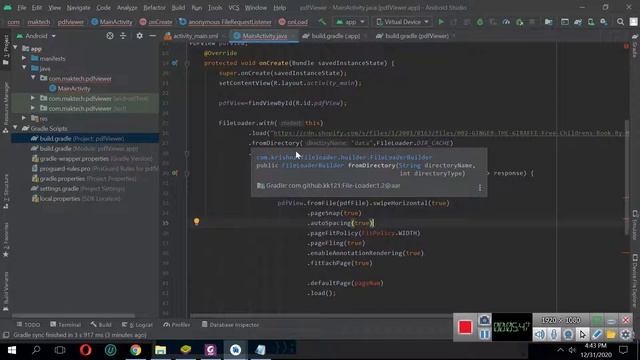Click MainActivity breadcrumb in navigation bar
This screenshot has width=640, height=360.
(111, 22)
